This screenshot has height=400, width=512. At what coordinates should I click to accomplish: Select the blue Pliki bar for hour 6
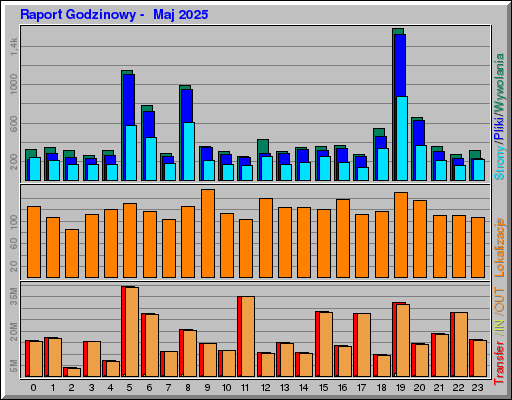(149, 124)
